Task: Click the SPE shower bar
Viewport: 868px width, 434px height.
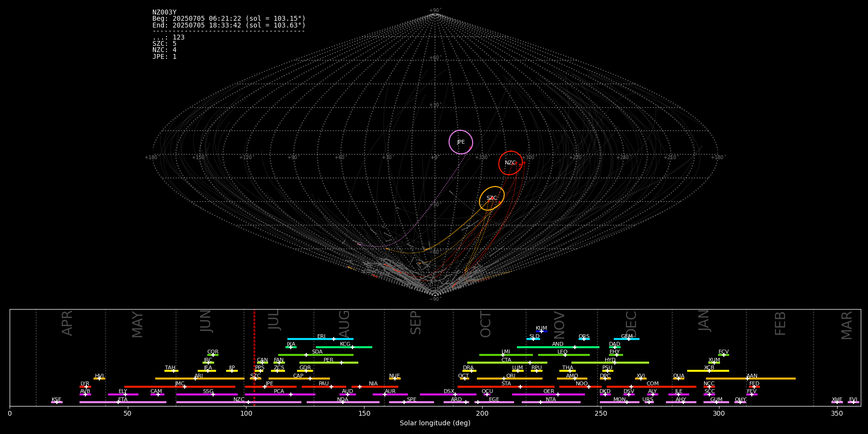Action: point(411,402)
